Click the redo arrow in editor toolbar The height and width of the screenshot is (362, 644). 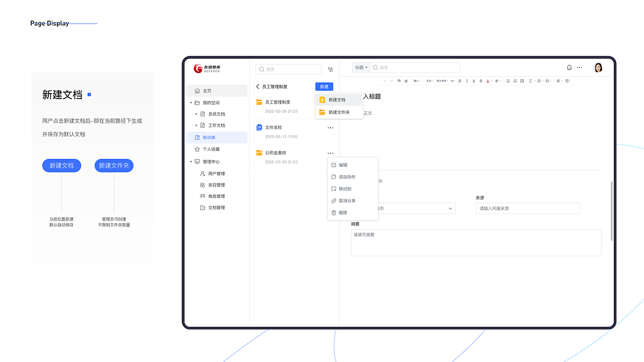coord(392,81)
